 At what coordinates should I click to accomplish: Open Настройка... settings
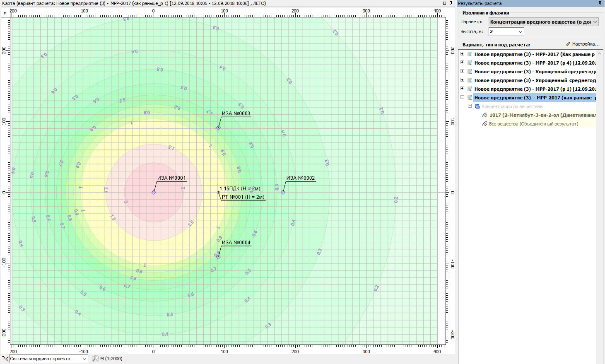(583, 44)
